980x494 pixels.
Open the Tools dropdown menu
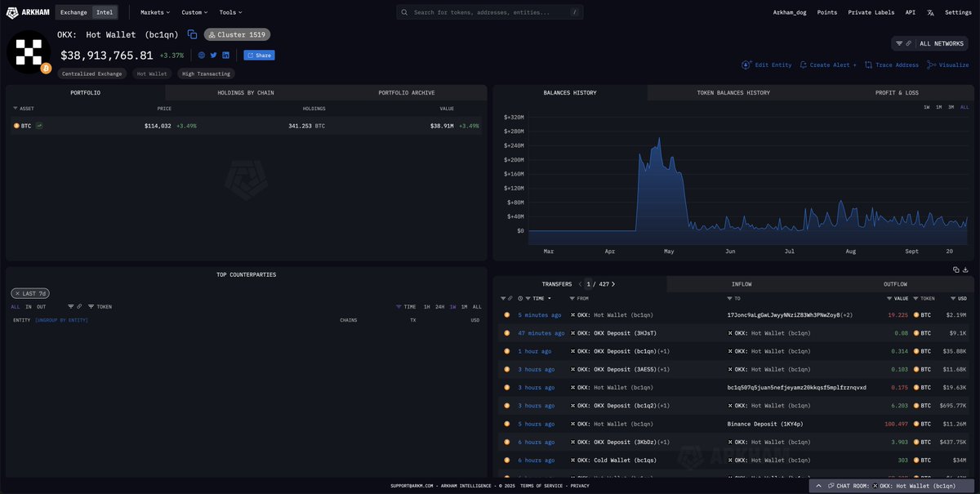click(x=230, y=12)
